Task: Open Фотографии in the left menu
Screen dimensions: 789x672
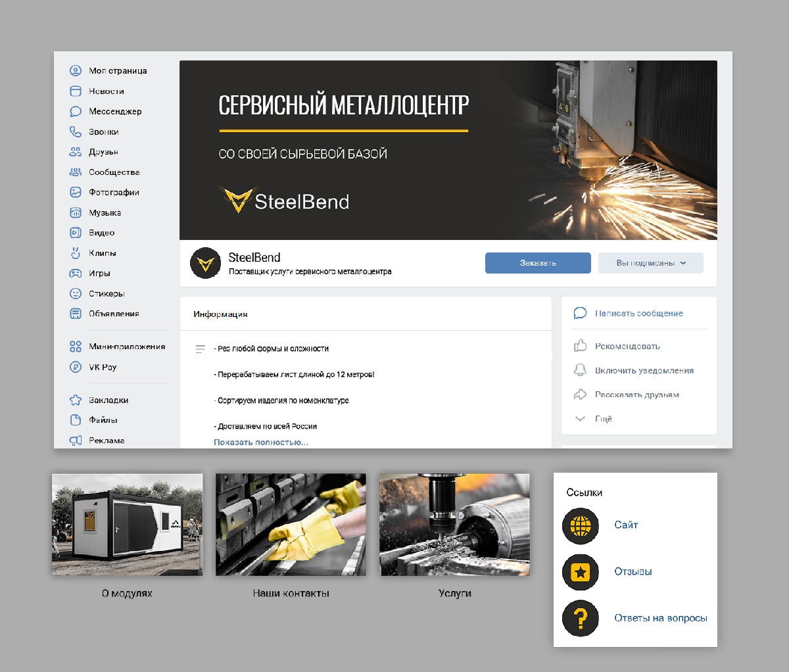Action: coord(114,193)
